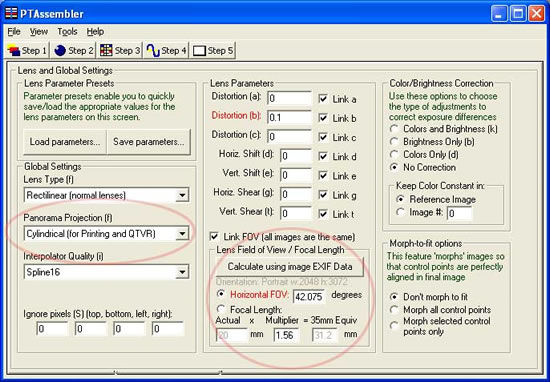Select the Focal Length radio button
The height and width of the screenshot is (382, 550).
221,309
